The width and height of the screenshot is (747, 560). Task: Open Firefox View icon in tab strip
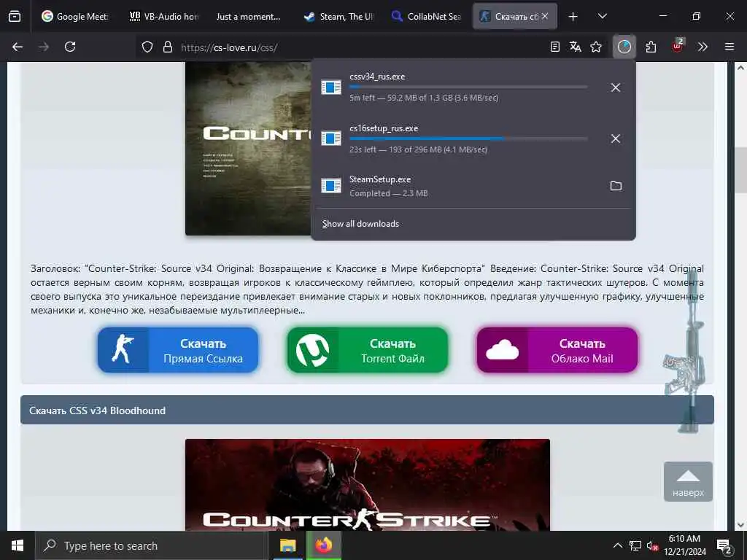pyautogui.click(x=15, y=16)
